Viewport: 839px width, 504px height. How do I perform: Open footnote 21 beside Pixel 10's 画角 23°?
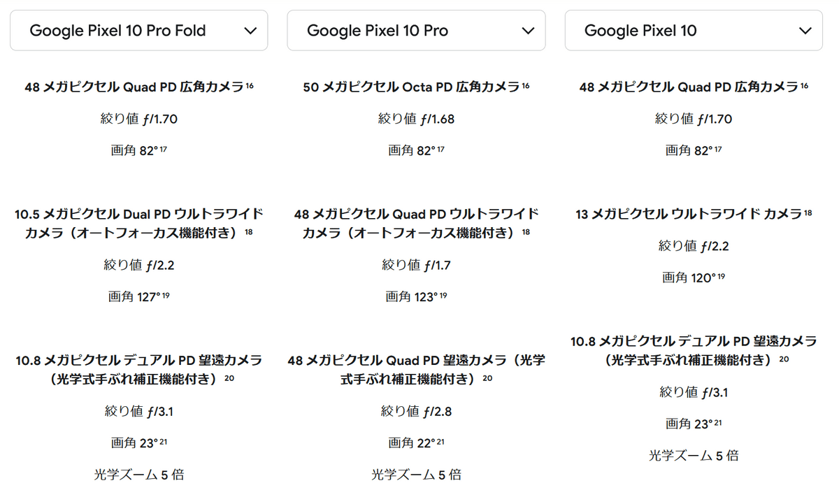[x=718, y=423]
